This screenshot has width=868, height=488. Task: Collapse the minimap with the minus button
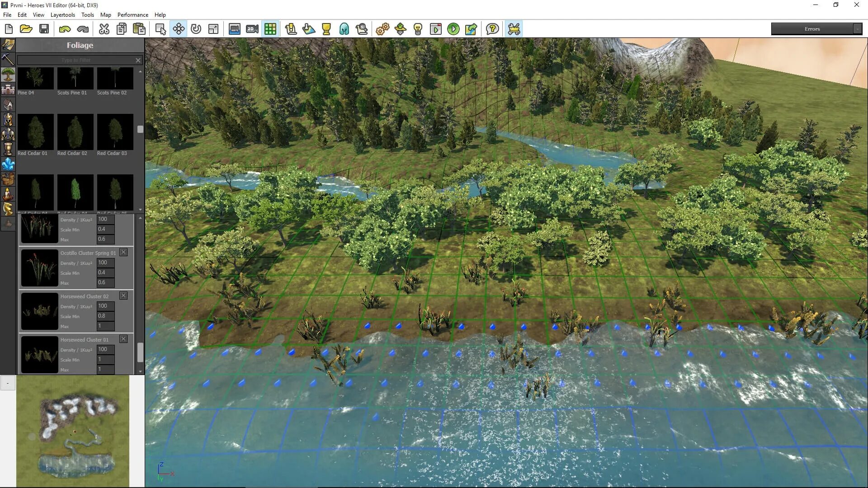click(8, 383)
